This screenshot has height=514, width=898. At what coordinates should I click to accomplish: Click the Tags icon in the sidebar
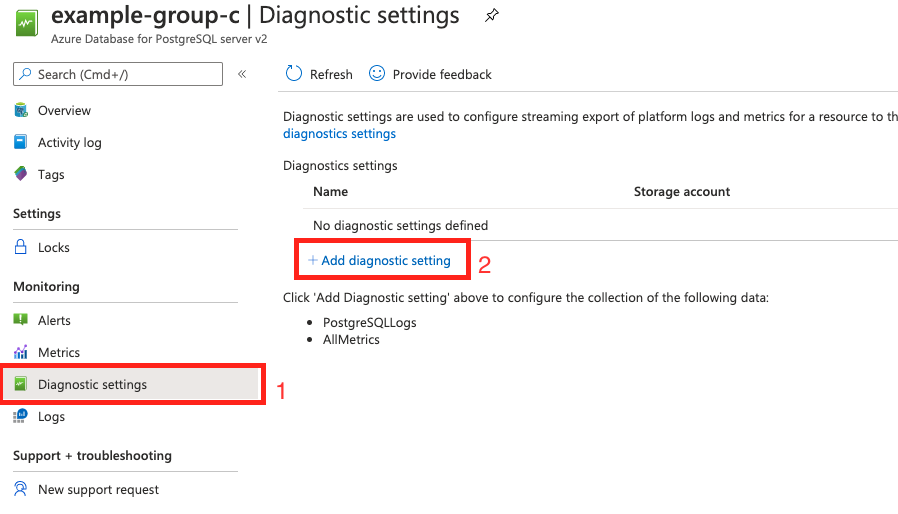coord(21,174)
